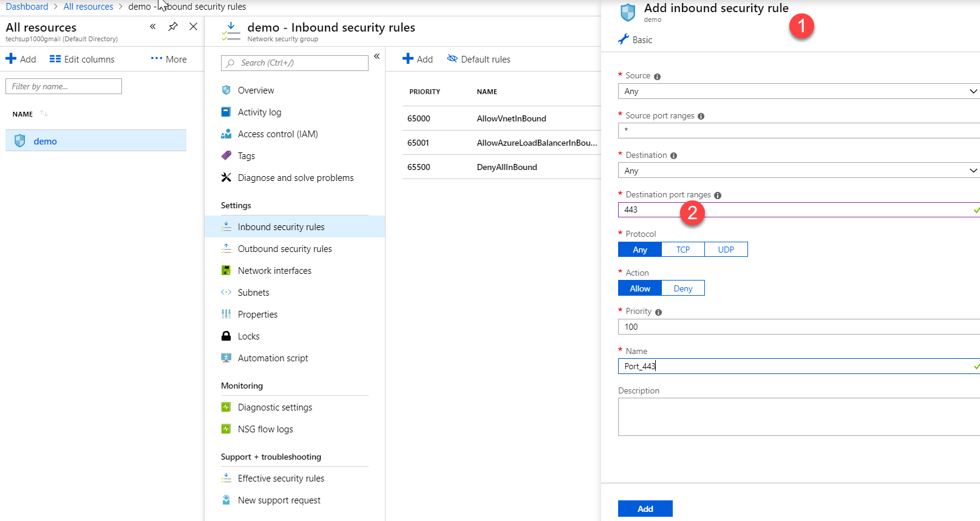
Task: Show Source info tooltip icon
Action: pos(657,77)
